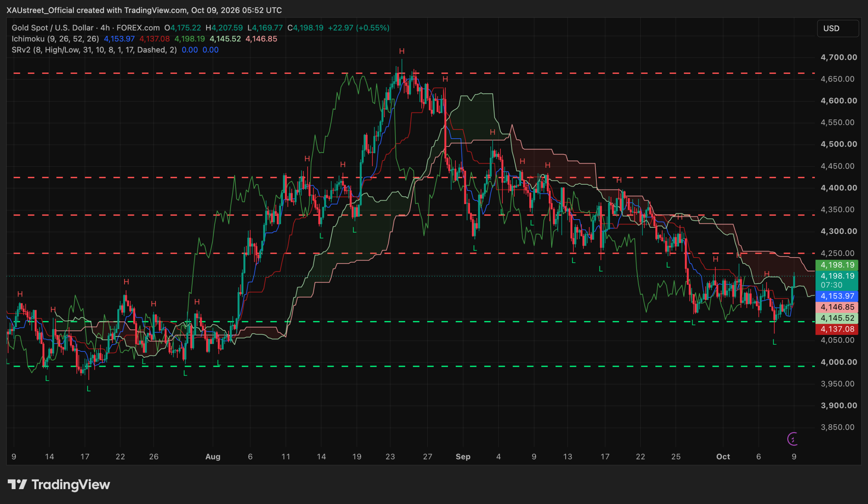This screenshot has width=868, height=504.
Task: Select the Gold Spot / U.S. Dollar title
Action: (52, 28)
